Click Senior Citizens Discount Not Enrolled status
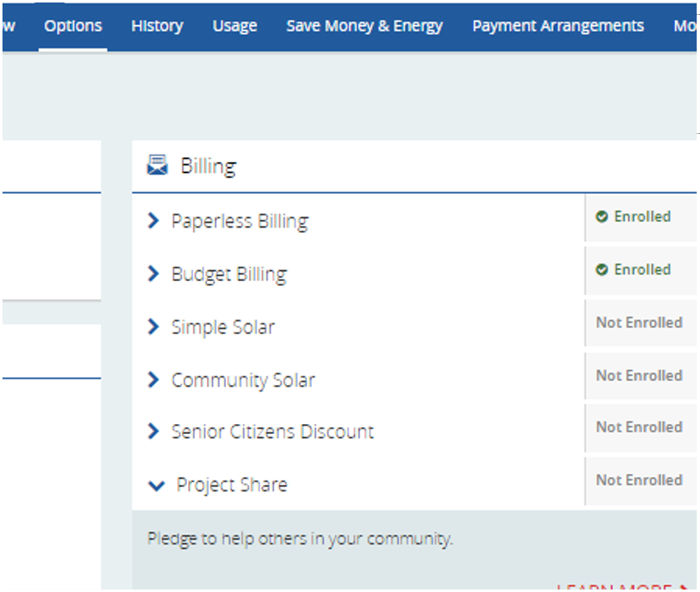Viewport: 700px width, 592px height. [638, 427]
